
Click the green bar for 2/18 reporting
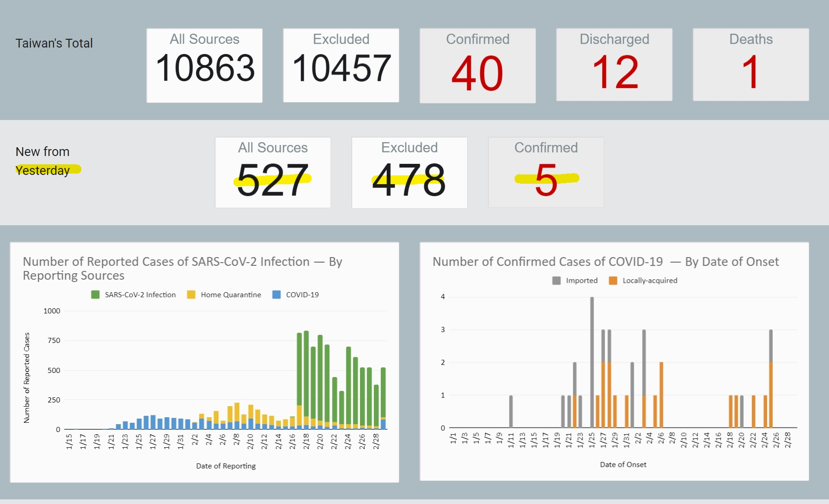click(x=306, y=374)
